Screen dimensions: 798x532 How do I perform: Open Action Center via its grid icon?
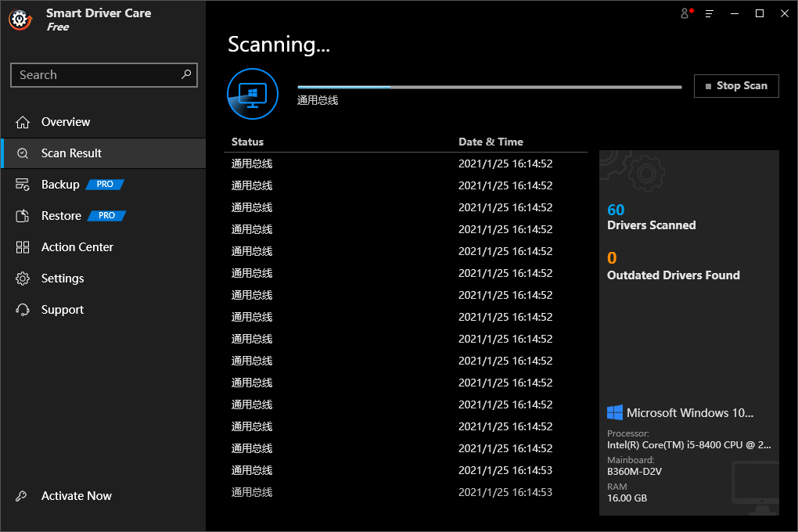pos(23,247)
